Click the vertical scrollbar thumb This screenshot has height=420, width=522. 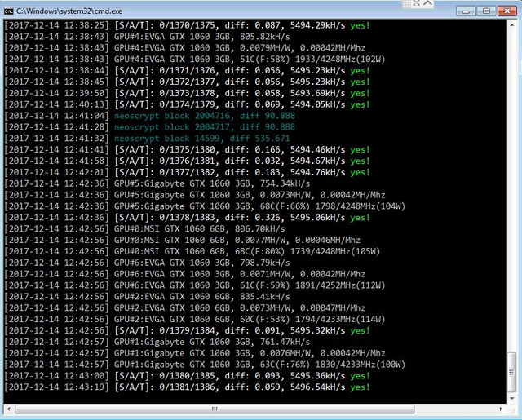pyautogui.click(x=512, y=372)
